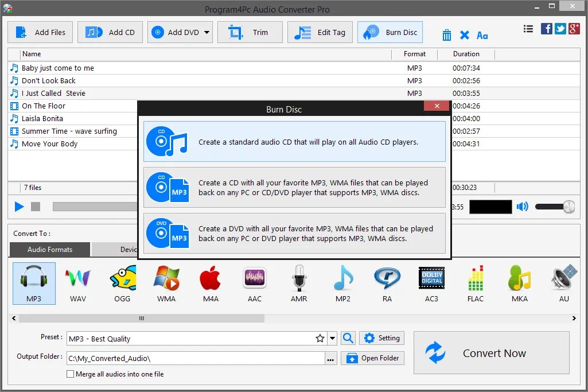
Task: Mute audio with the speaker icon
Action: click(x=523, y=206)
